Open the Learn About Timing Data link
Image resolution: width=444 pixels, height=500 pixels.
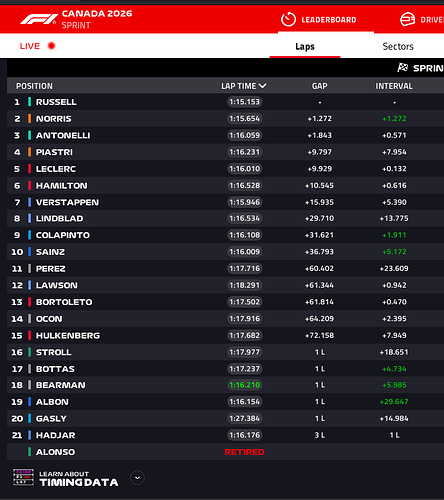[x=79, y=478]
